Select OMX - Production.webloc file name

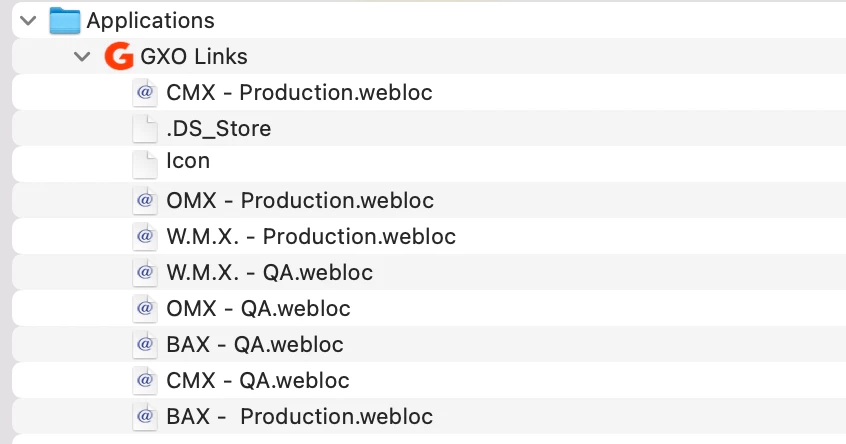tap(300, 201)
